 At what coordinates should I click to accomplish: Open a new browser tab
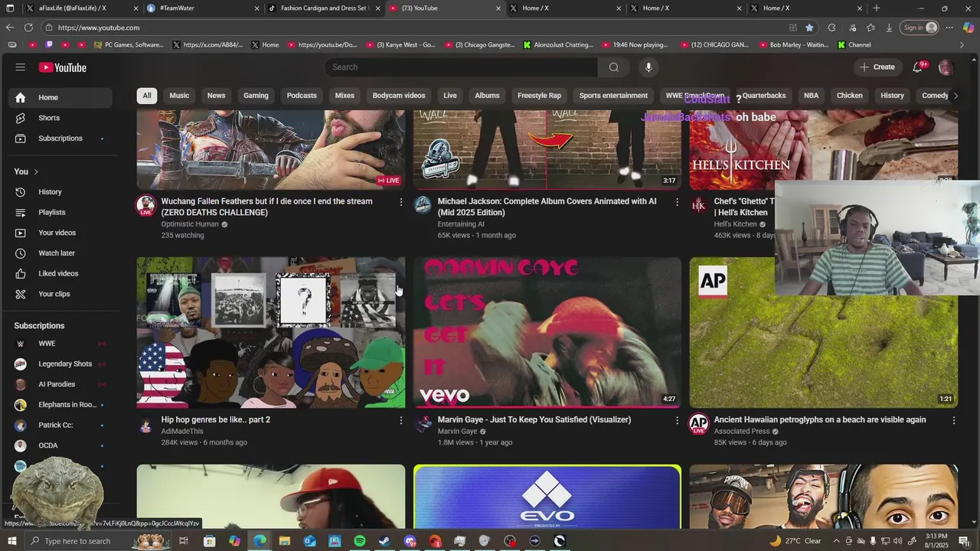point(877,8)
